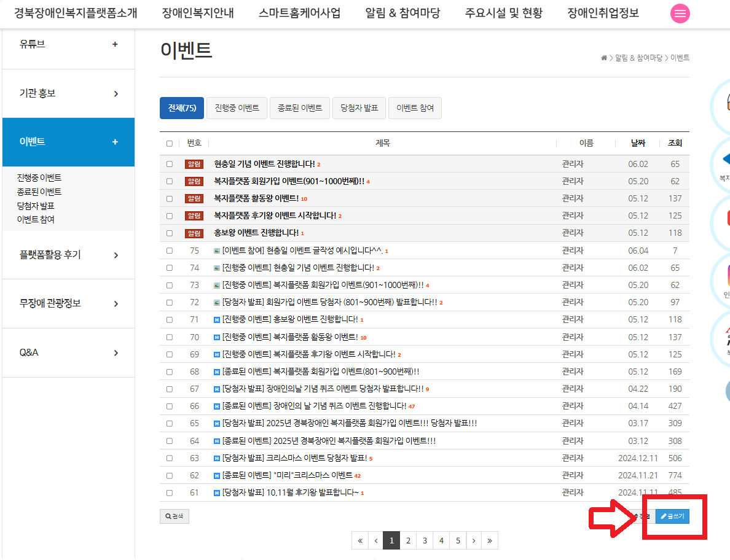Viewport: 730px width, 560px height.
Task: Check the box for post 67
Action: (x=170, y=389)
